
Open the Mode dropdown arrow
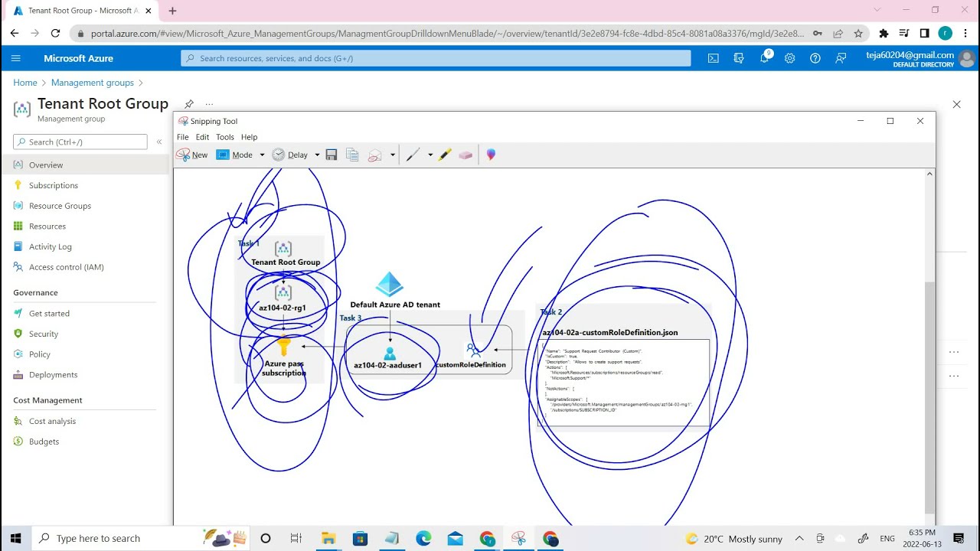[x=262, y=155]
